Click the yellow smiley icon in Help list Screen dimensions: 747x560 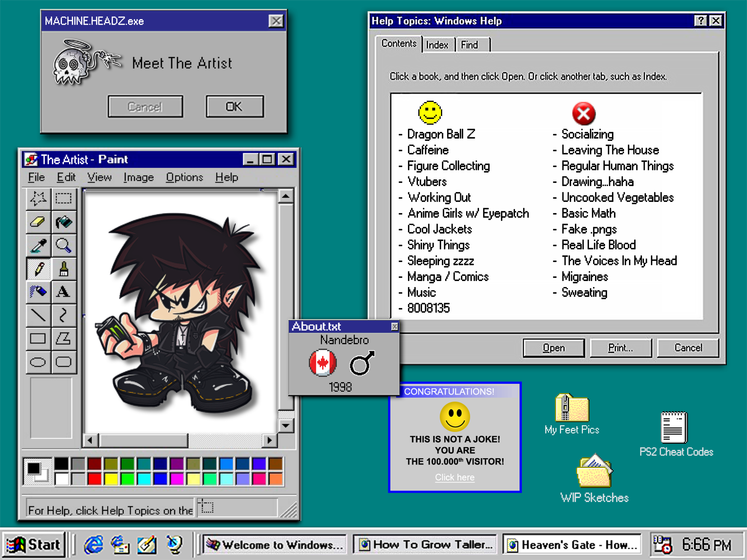click(x=430, y=113)
